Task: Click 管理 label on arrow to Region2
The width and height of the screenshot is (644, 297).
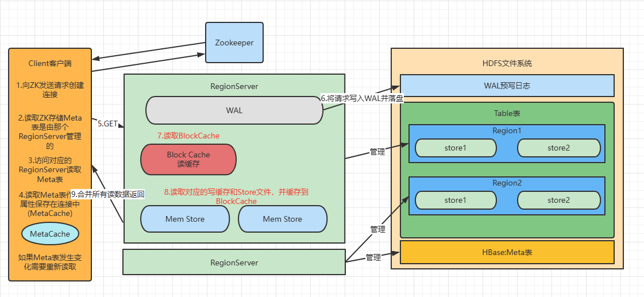Action: pos(377,229)
